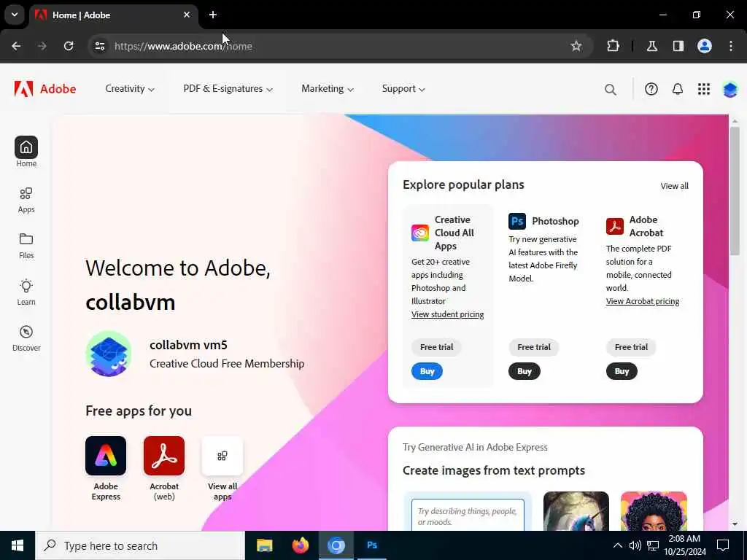The height and width of the screenshot is (560, 747).
Task: Expand the Marketing menu
Action: [328, 88]
